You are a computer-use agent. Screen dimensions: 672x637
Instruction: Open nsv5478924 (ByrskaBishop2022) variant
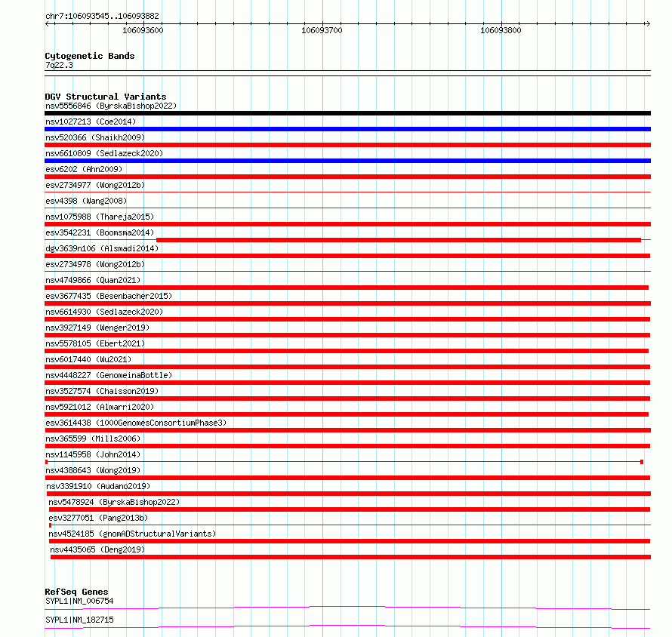pos(114,502)
